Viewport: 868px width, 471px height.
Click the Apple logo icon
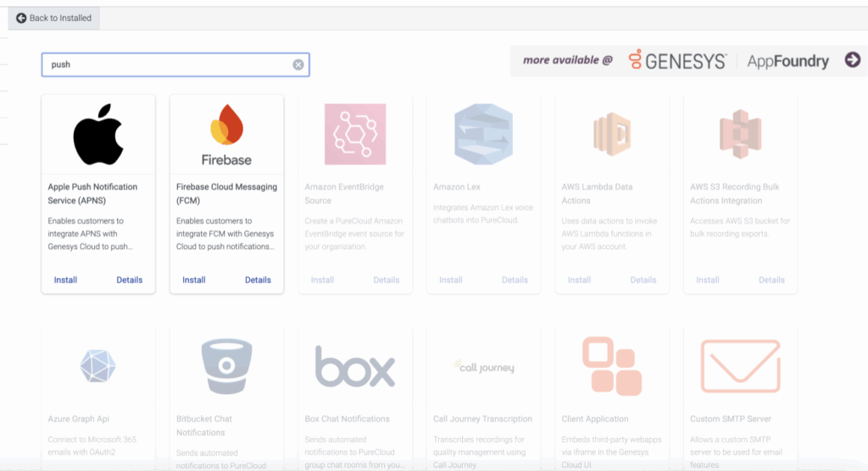98,135
